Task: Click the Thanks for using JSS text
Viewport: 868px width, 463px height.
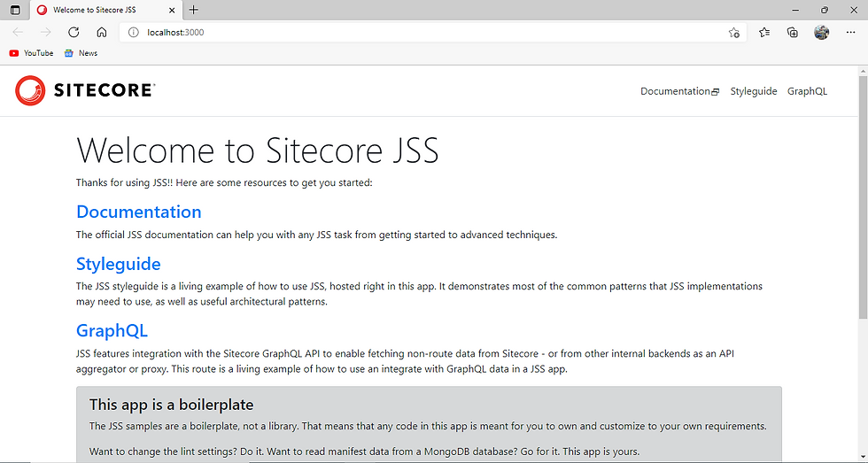Action: coord(224,182)
